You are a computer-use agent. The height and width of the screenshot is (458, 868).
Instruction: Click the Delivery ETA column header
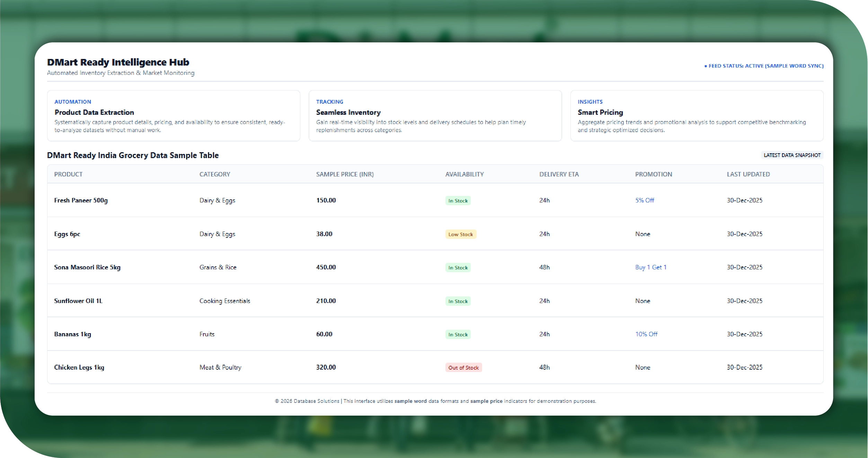coord(559,174)
